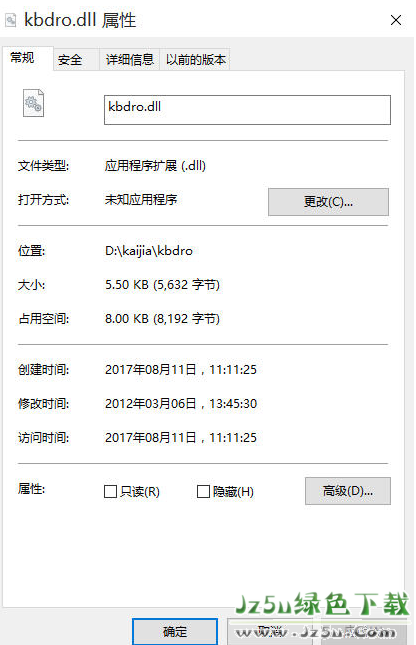
Task: Click the 创建时间 date value
Action: tap(181, 369)
